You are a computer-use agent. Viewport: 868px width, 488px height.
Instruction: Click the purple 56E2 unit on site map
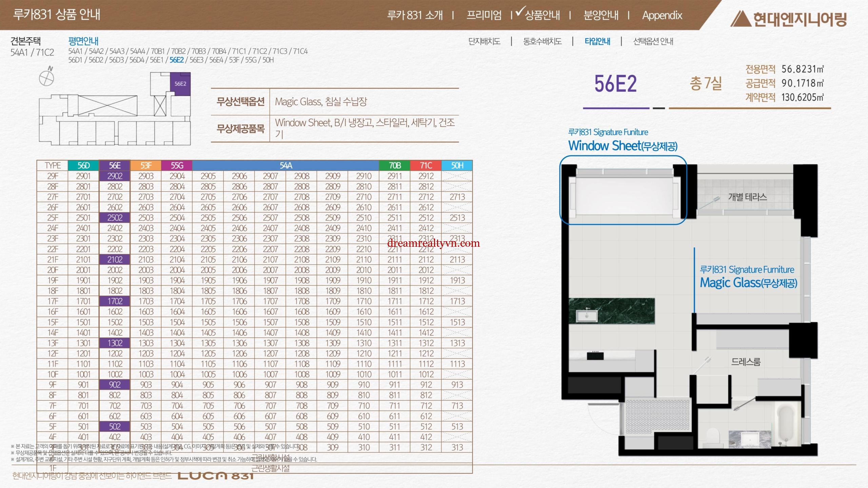[x=180, y=83]
